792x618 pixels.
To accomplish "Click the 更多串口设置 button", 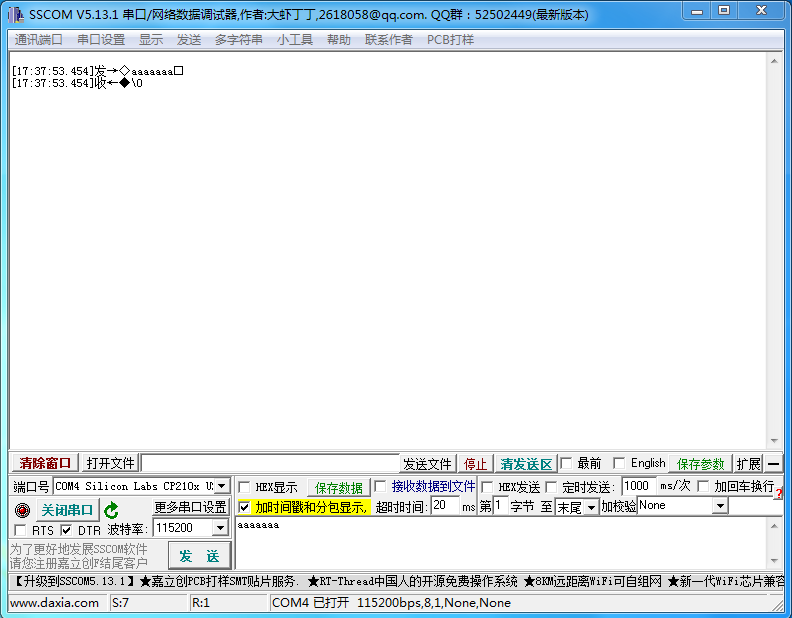I will coord(190,507).
